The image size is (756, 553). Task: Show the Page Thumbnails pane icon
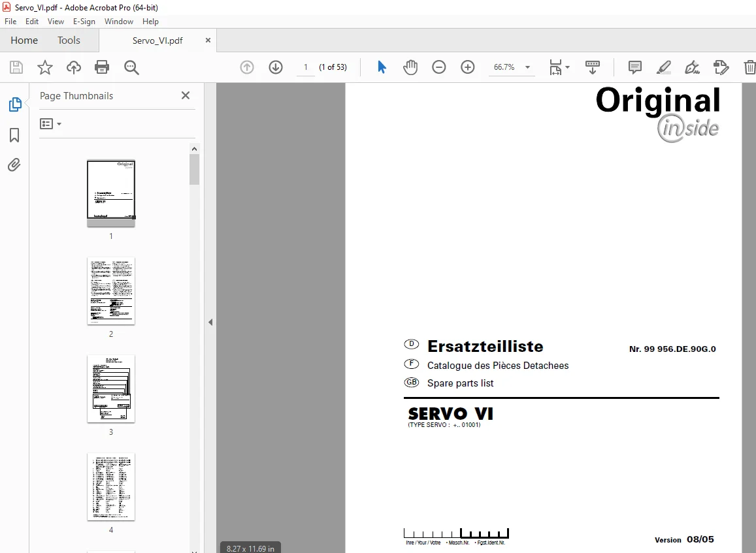click(15, 104)
